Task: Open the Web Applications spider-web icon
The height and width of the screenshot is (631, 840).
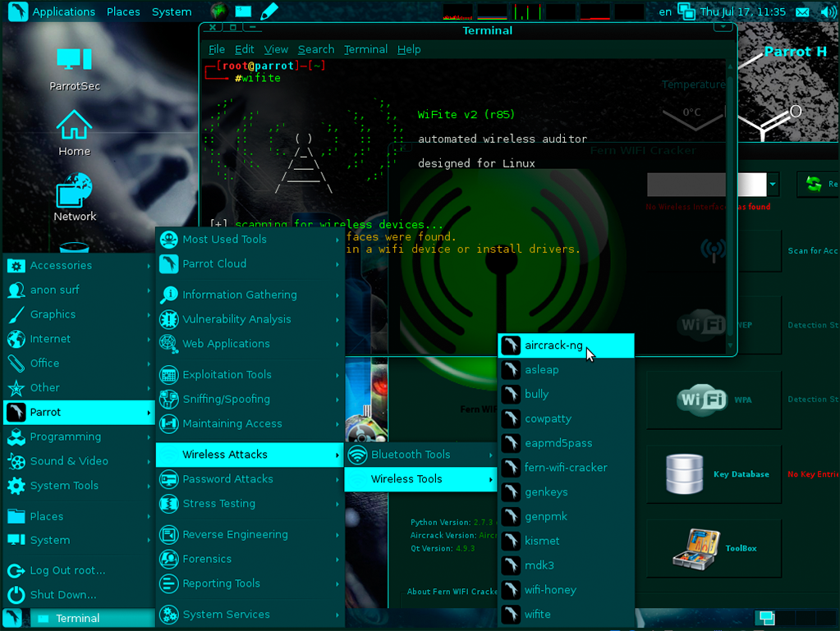Action: pyautogui.click(x=169, y=344)
